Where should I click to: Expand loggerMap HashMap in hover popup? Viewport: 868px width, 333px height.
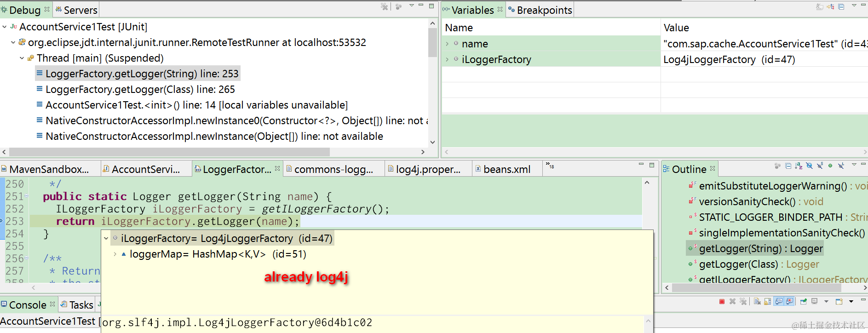click(x=115, y=254)
